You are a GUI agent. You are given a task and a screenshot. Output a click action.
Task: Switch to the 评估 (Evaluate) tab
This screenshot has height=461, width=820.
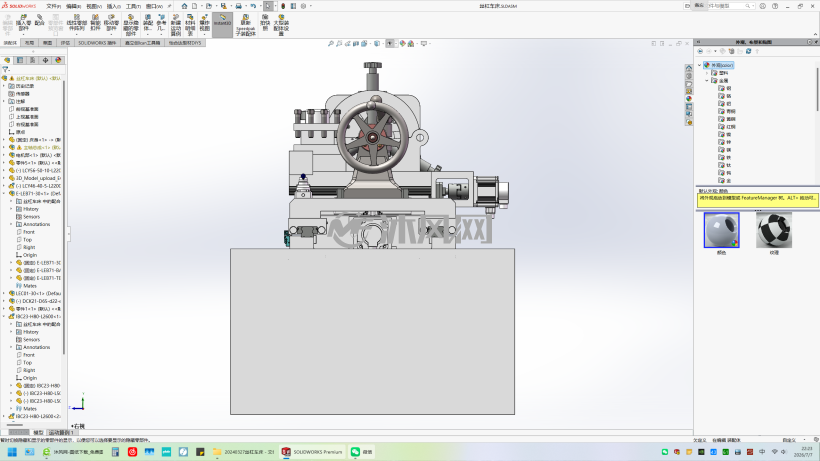65,43
